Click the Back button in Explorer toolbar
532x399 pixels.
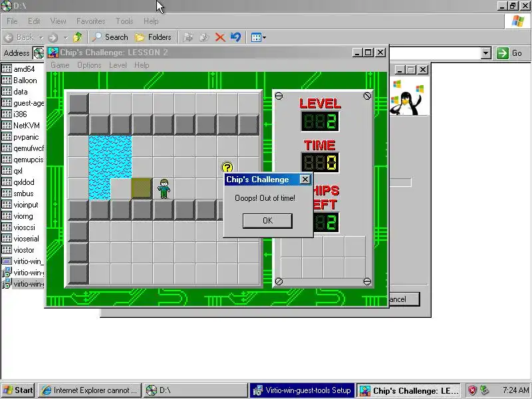(x=20, y=37)
